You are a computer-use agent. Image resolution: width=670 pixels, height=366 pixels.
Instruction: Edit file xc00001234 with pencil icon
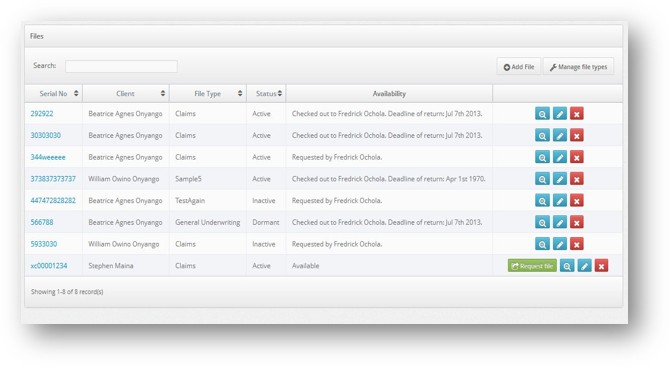click(585, 266)
